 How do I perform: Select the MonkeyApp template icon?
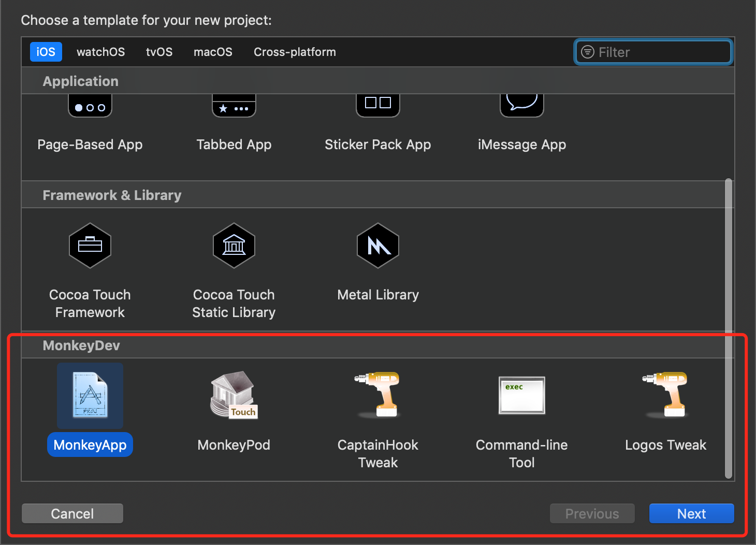[90, 395]
